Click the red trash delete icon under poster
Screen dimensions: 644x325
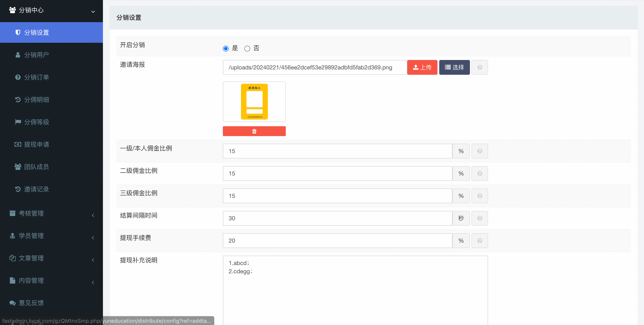click(x=254, y=131)
